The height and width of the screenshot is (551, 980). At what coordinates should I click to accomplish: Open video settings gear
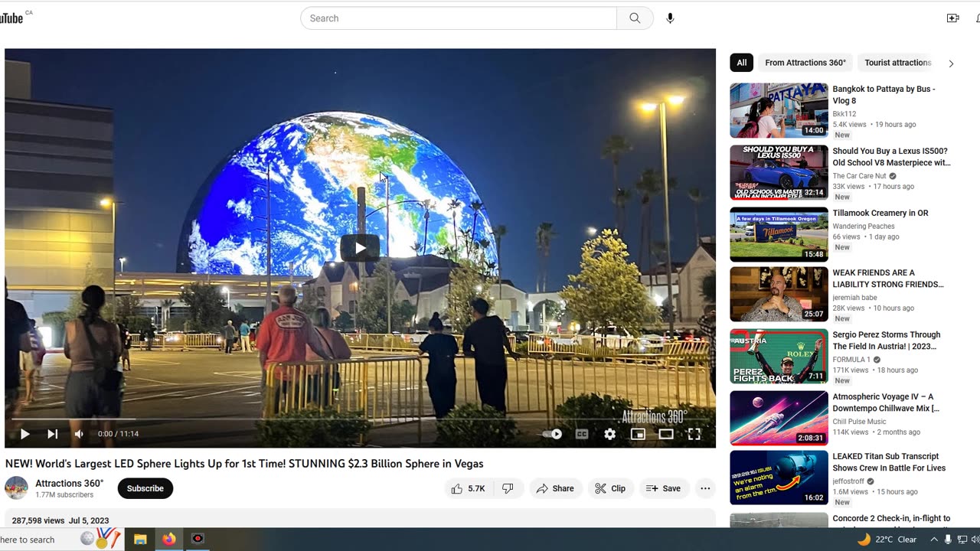pyautogui.click(x=609, y=434)
